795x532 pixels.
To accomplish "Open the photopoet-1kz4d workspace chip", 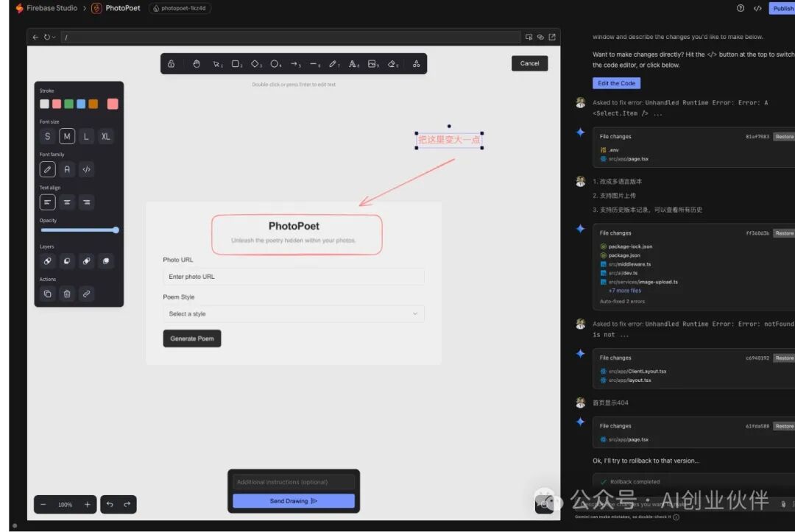I will pos(180,8).
